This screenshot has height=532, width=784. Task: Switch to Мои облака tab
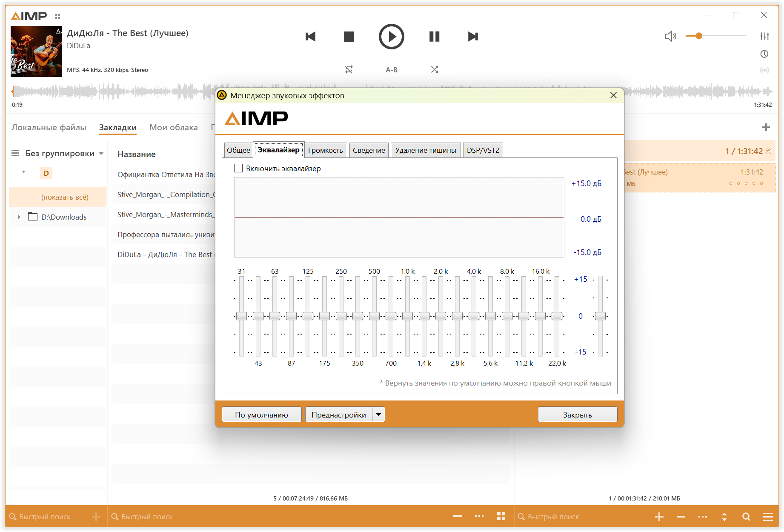click(x=174, y=127)
